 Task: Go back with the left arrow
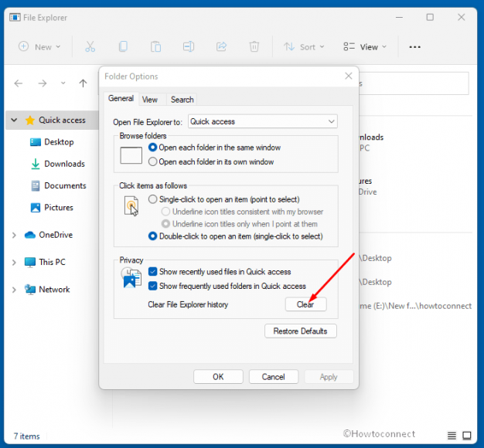[x=19, y=83]
